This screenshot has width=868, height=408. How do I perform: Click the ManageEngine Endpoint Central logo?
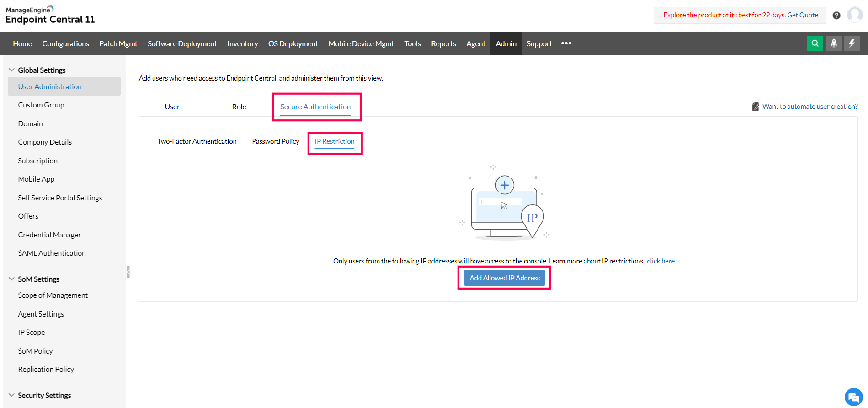point(50,15)
